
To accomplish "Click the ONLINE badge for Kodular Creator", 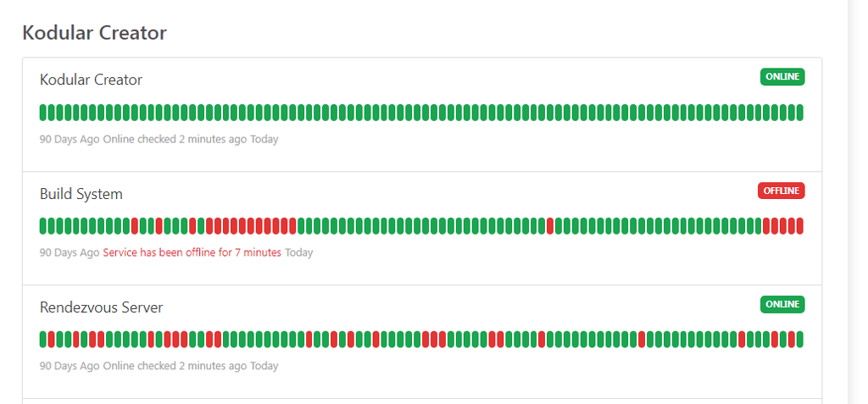I will pos(782,77).
